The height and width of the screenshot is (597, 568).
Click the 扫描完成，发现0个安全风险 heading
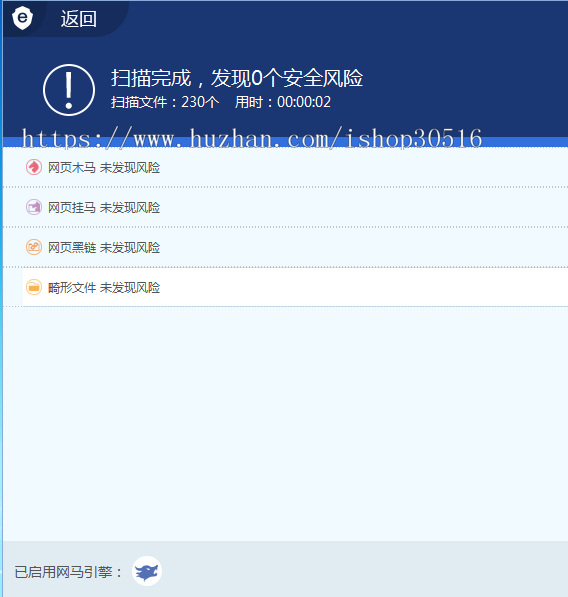[237, 78]
